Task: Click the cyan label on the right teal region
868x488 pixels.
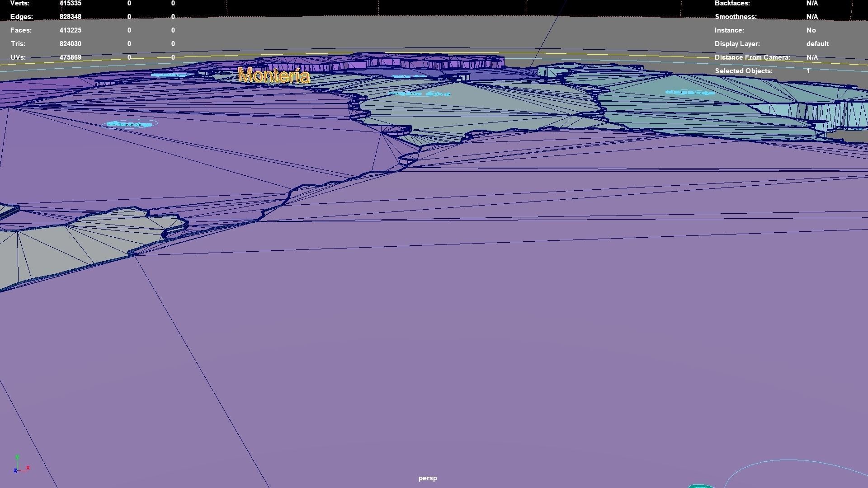Action: click(x=689, y=93)
